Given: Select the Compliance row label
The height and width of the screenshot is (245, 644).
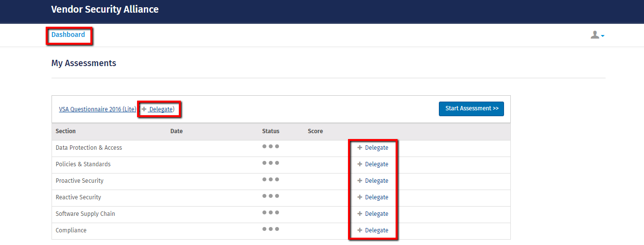Looking at the screenshot, I should [x=71, y=230].
